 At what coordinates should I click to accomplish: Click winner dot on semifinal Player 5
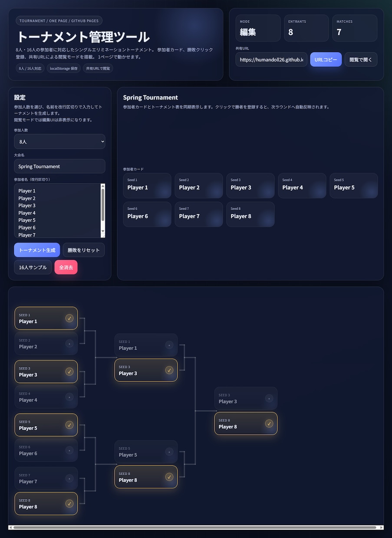pyautogui.click(x=169, y=452)
